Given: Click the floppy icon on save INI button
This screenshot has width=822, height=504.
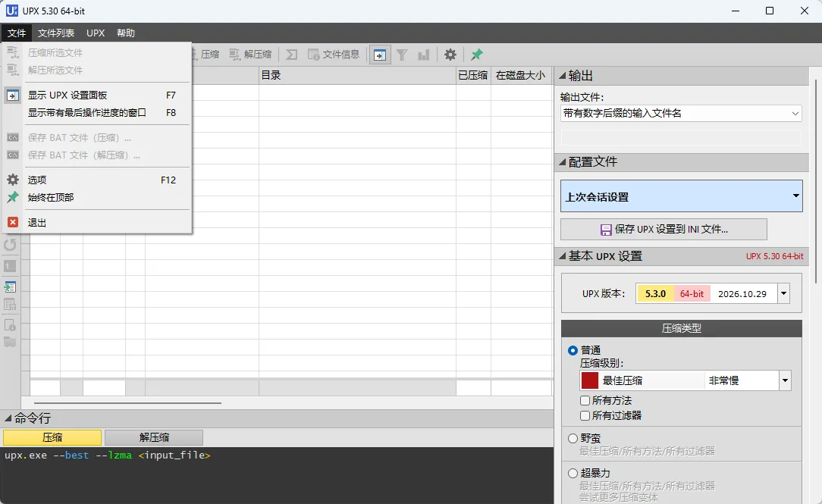Looking at the screenshot, I should click(x=606, y=230).
